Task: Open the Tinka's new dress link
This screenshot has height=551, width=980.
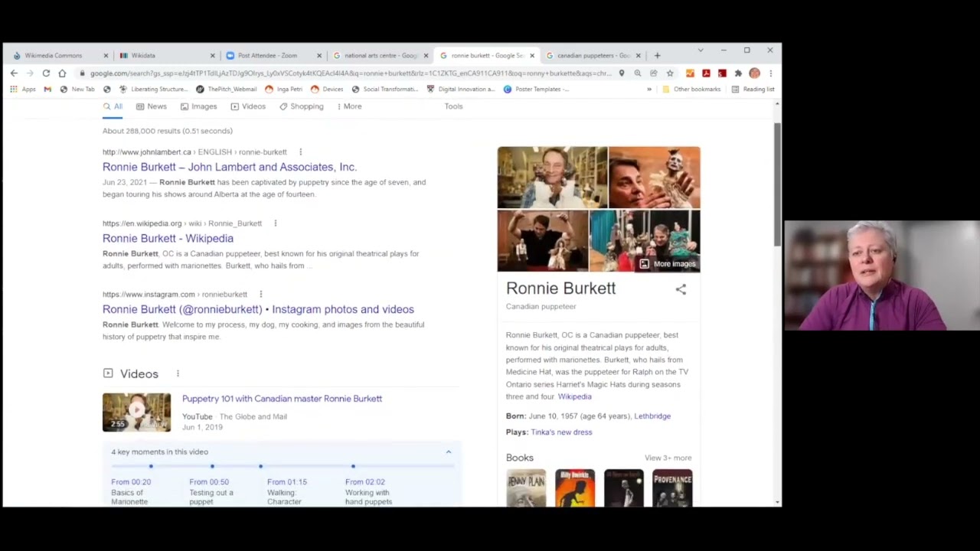Action: click(x=561, y=432)
